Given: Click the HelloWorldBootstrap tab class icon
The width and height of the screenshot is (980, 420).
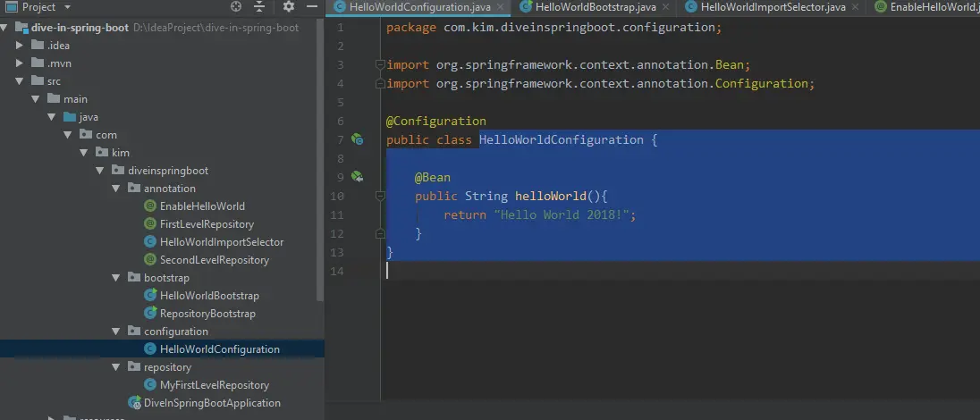Looking at the screenshot, I should [x=526, y=7].
